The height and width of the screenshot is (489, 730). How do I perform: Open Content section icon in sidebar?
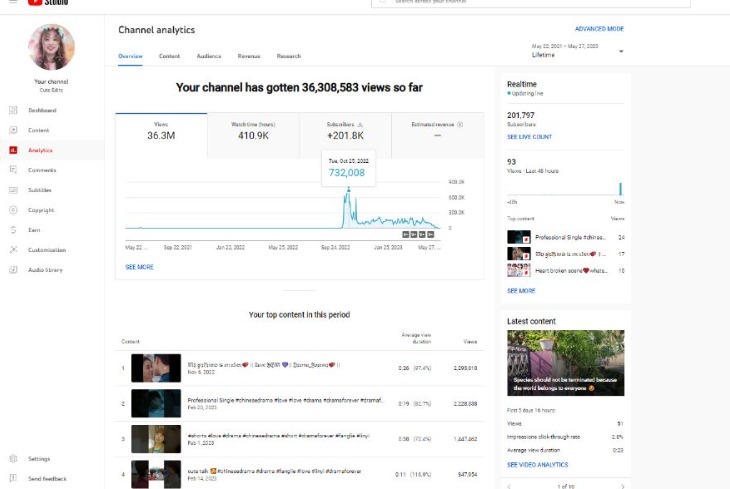pos(13,130)
